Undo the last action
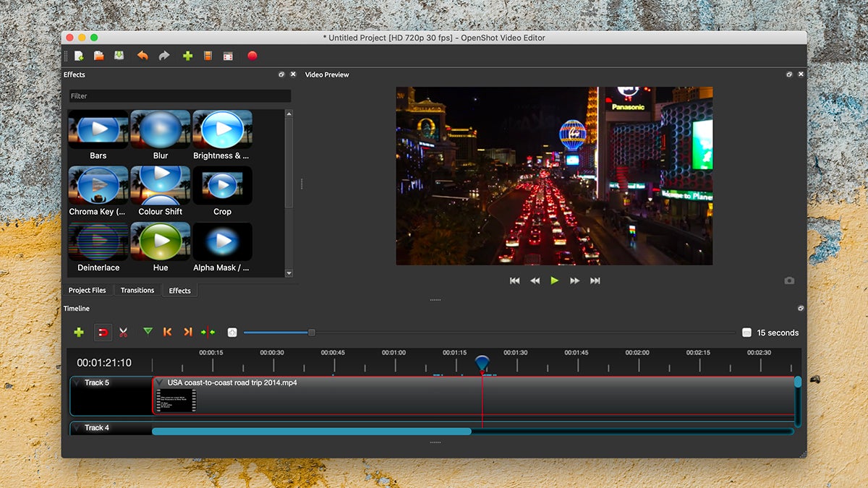Screen dimensions: 868x488 [142, 56]
